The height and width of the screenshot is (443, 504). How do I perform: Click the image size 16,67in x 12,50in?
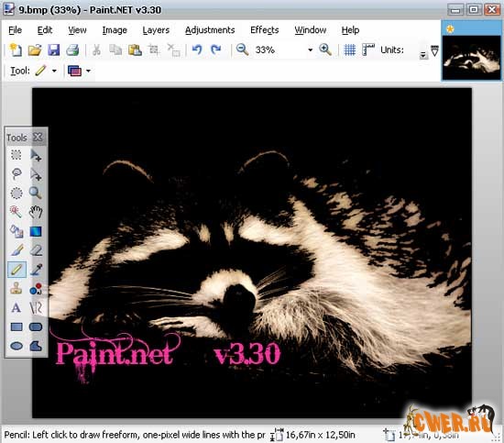[320, 435]
